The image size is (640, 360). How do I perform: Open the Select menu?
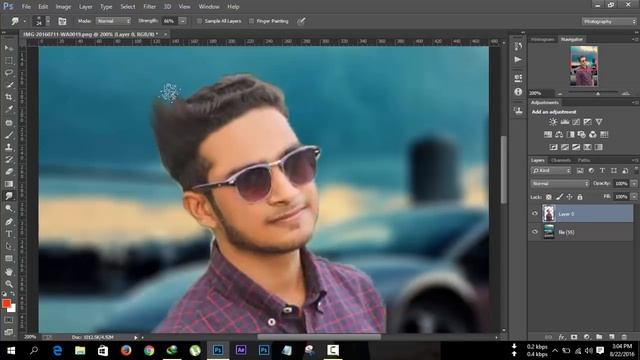(x=127, y=7)
